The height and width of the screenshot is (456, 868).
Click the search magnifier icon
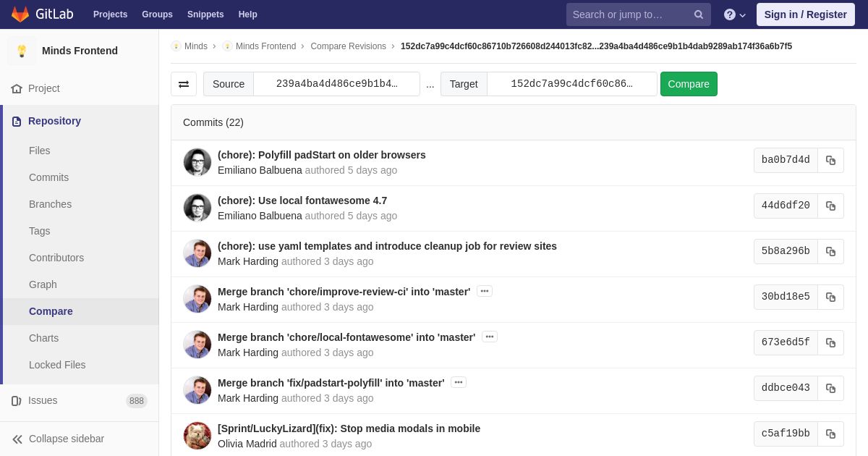pyautogui.click(x=698, y=14)
